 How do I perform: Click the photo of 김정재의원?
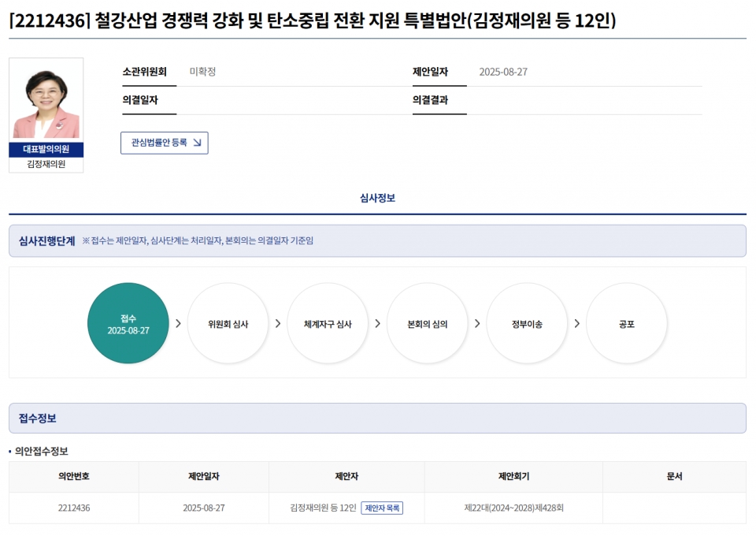tap(46, 100)
